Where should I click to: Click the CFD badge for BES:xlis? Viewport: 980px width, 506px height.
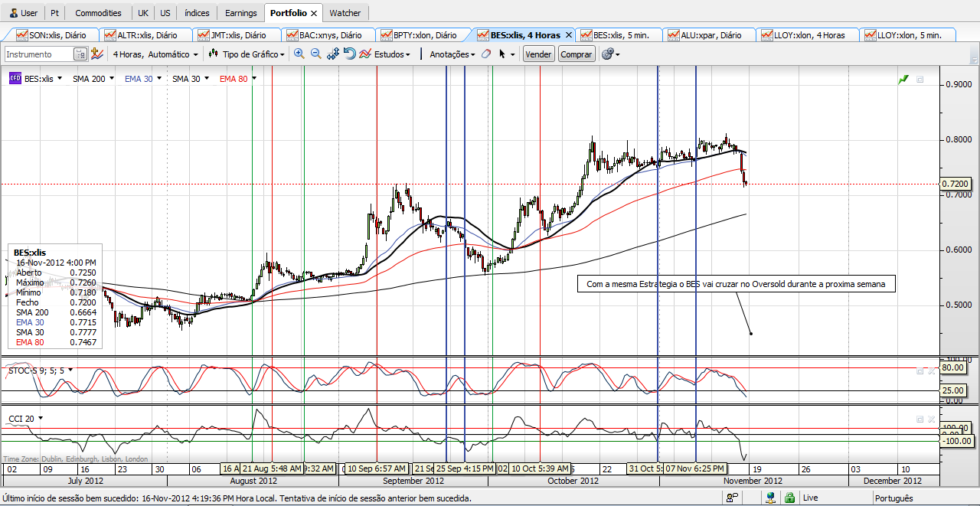click(15, 78)
